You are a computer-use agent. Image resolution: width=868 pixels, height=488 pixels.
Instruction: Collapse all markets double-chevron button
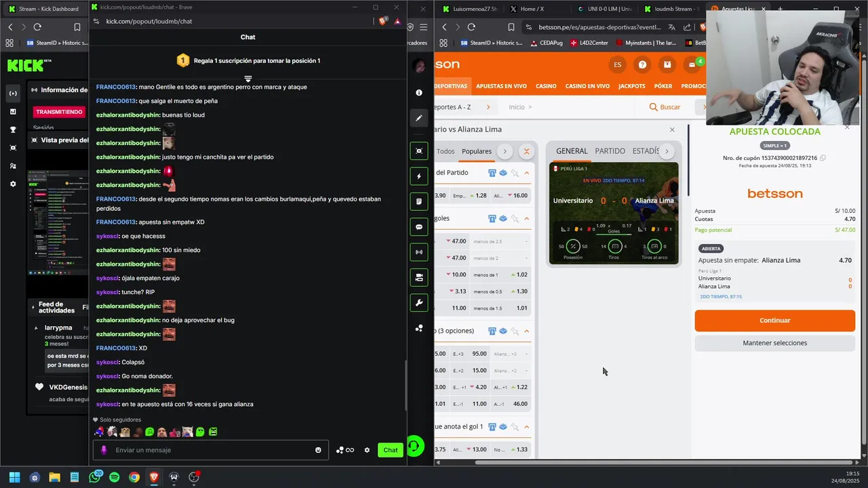point(526,151)
